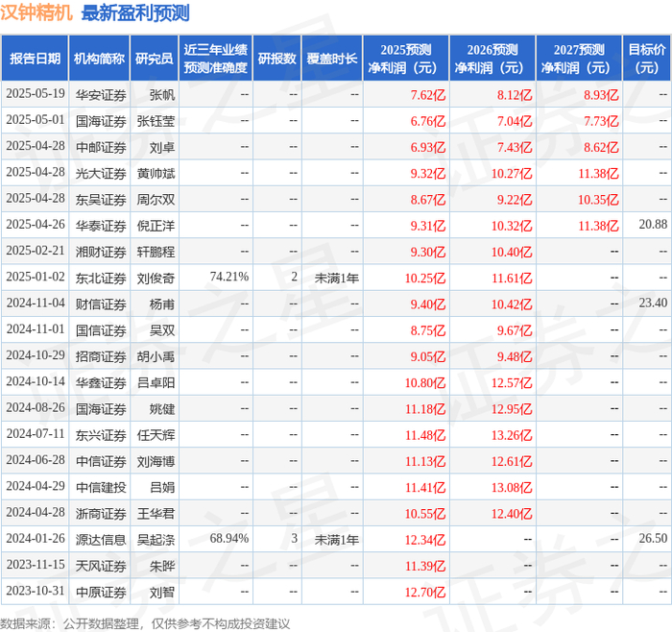Click target price 26.50
Viewport: 672px width, 632px height.
[x=653, y=538]
